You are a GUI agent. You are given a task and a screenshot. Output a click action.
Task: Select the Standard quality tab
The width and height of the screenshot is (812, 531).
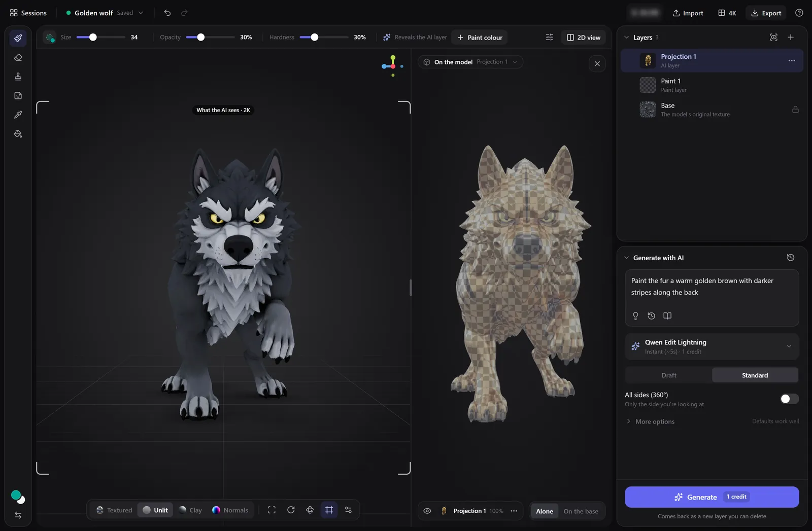point(755,375)
